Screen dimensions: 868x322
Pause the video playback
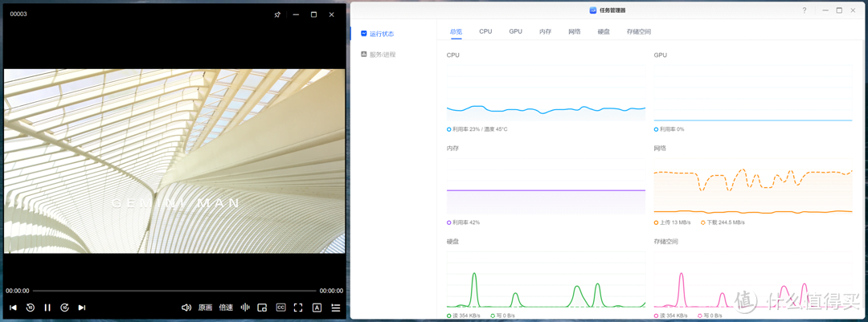(47, 308)
